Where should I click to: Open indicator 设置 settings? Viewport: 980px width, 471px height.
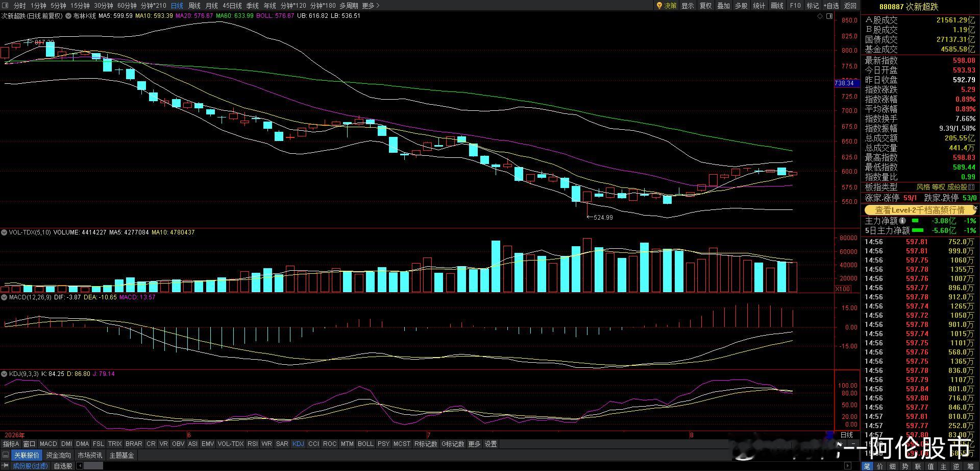click(491, 444)
